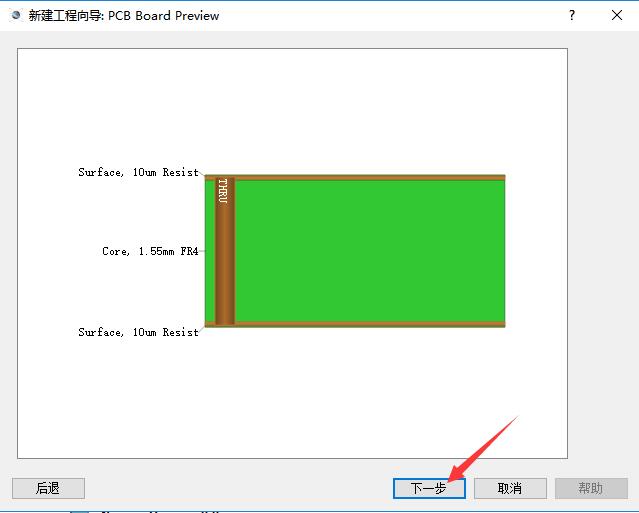Click the 'PCB Board Preview' title text

[163, 15]
